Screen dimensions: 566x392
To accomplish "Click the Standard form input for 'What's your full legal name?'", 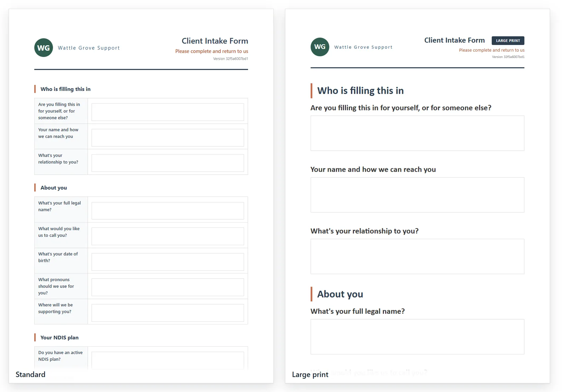I will pos(168,211).
